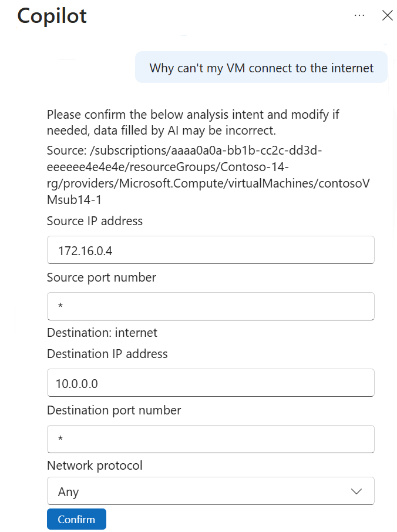Click the "Source port number" label

(102, 277)
